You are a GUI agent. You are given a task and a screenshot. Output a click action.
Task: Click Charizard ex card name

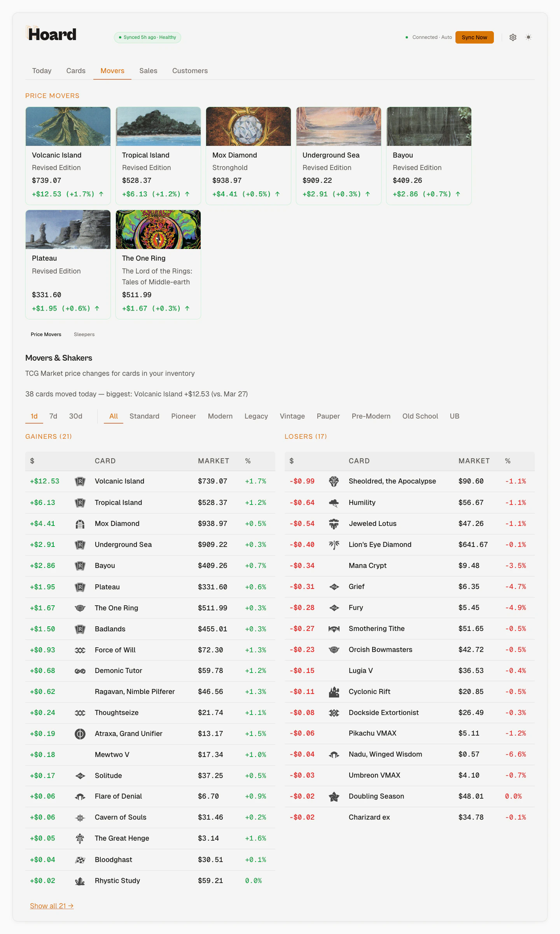click(x=369, y=817)
